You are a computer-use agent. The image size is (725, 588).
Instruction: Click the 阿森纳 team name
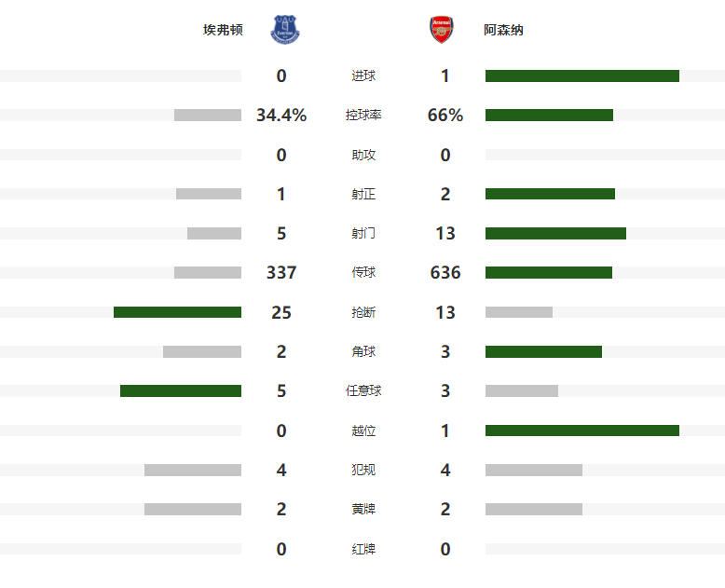[x=503, y=30]
